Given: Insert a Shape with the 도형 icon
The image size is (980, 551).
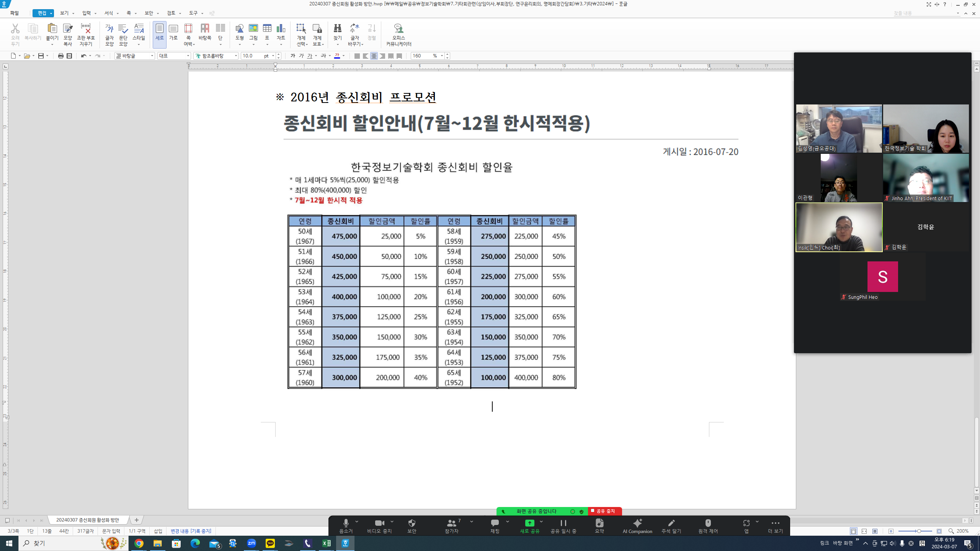Looking at the screenshot, I should [239, 28].
